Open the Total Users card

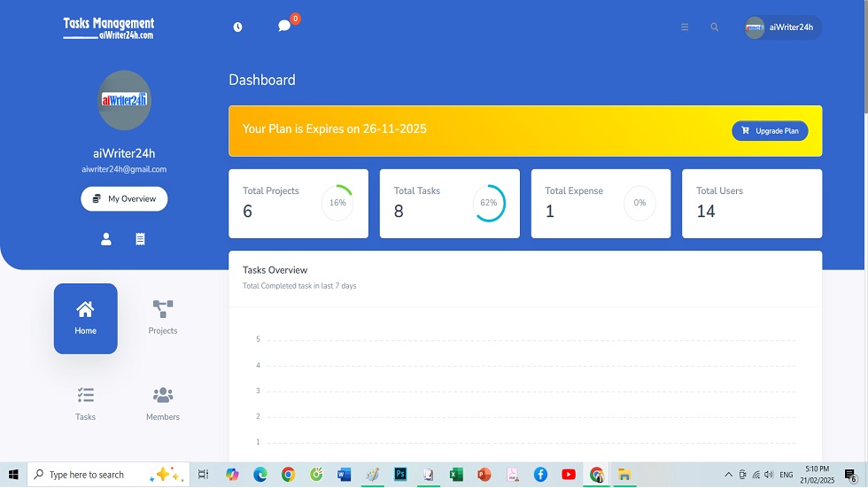[752, 204]
